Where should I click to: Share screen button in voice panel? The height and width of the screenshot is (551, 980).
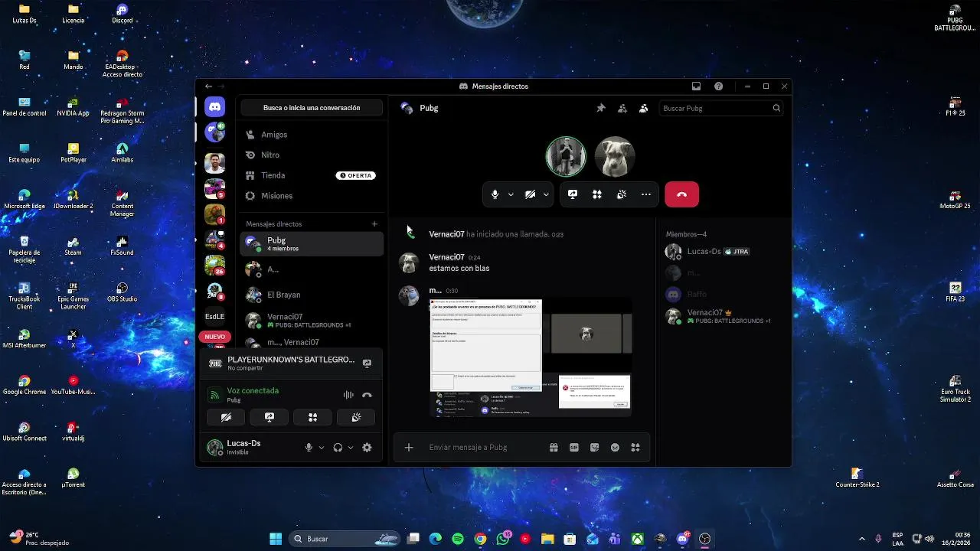pos(269,417)
